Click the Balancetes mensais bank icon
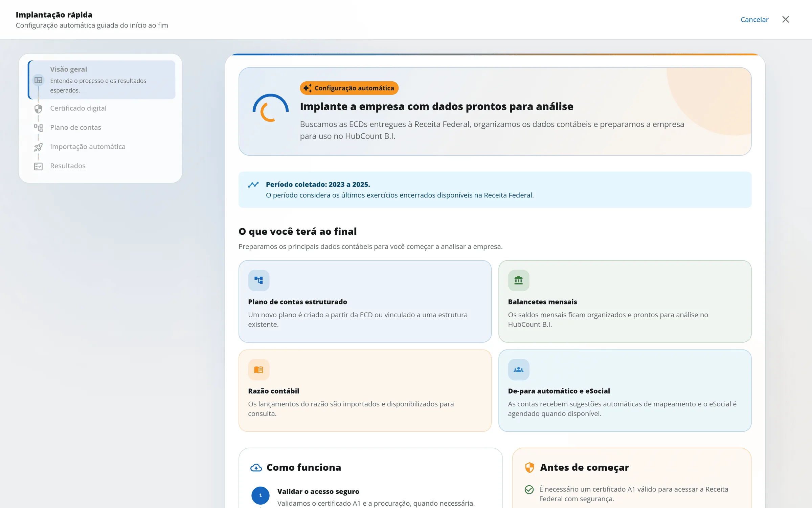 [518, 280]
